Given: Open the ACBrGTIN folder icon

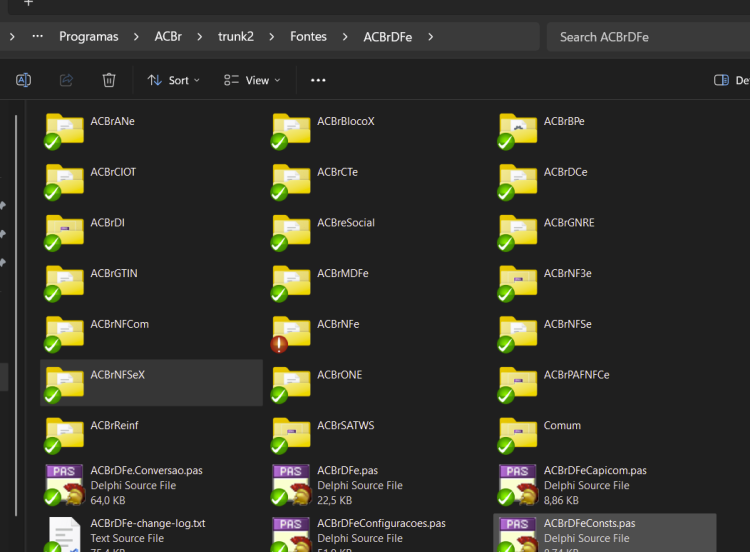Looking at the screenshot, I should [x=64, y=283].
